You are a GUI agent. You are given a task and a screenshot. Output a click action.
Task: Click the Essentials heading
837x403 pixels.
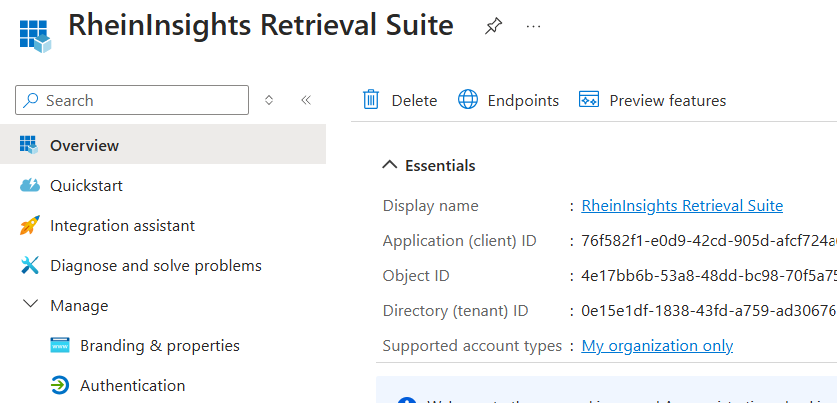(440, 165)
